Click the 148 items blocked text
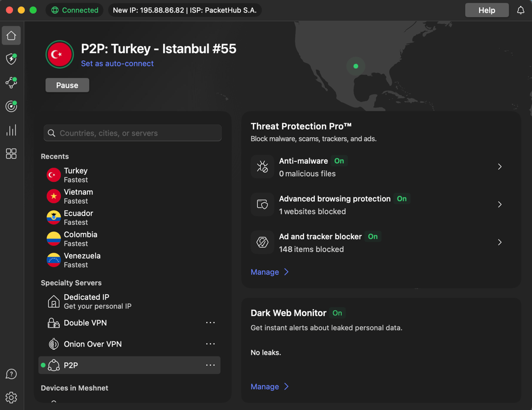Screen dimensions: 532x410 pyautogui.click(x=311, y=249)
